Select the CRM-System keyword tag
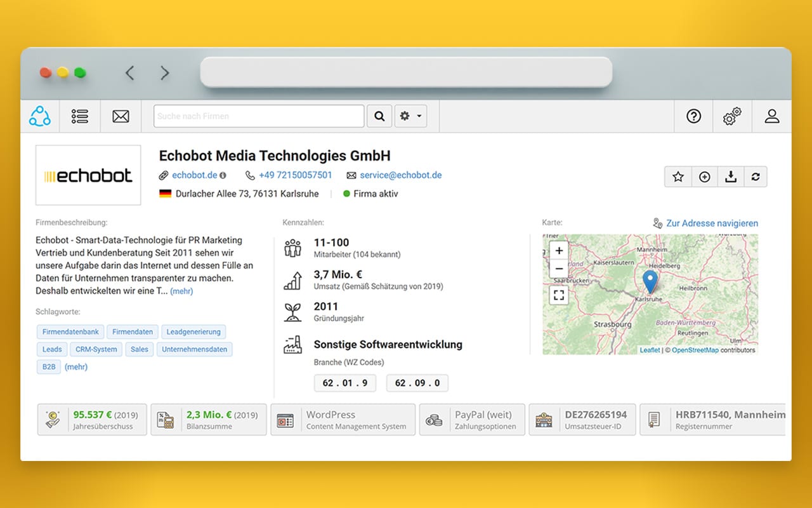The width and height of the screenshot is (812, 508). pyautogui.click(x=96, y=349)
